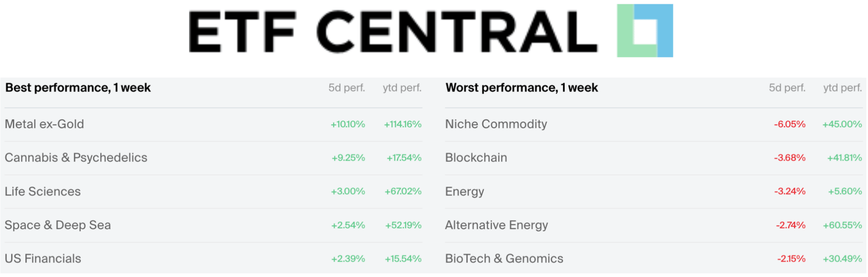Click 5d perf. header in Best performance table

coord(346,88)
